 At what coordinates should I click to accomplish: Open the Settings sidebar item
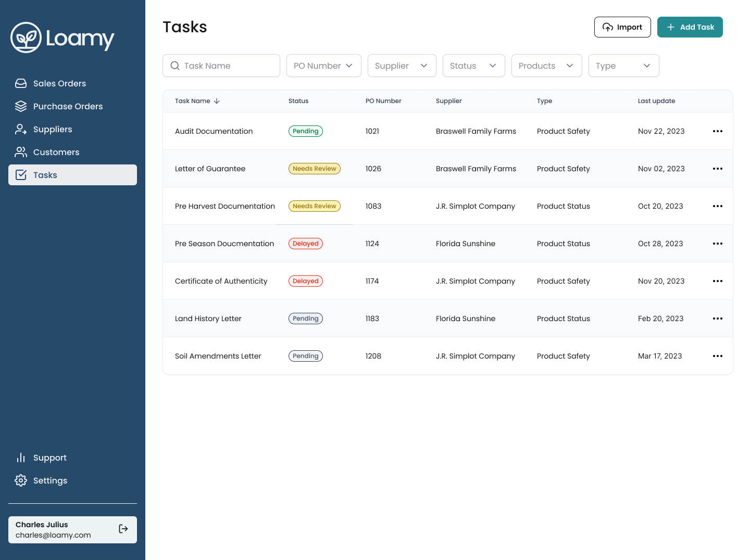72,480
